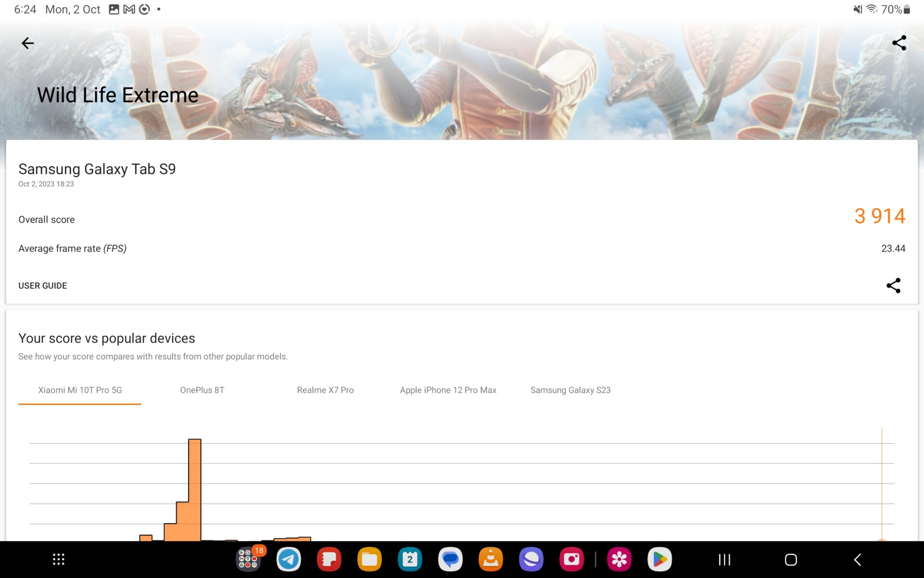Screen dimensions: 924x578
Task: Tap the back navigation chevron
Action: coord(858,560)
